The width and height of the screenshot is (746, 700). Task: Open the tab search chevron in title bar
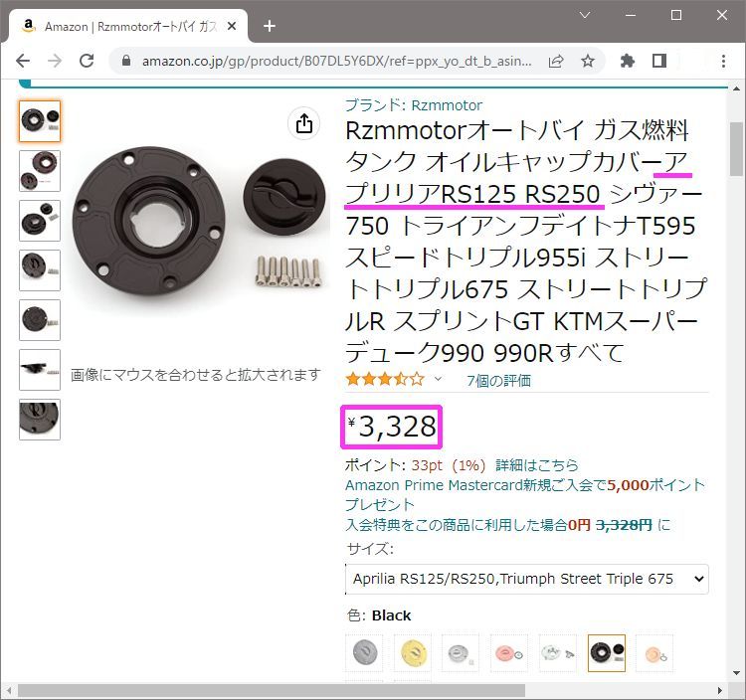585,15
